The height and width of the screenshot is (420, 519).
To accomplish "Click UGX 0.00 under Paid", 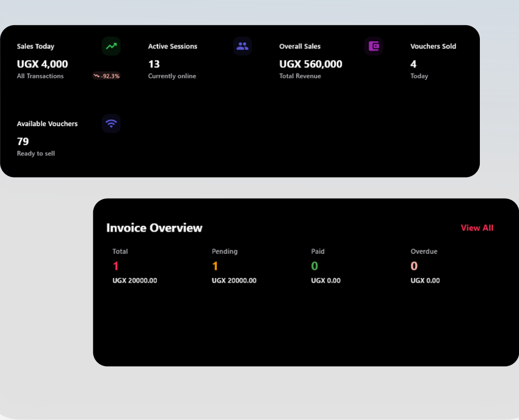I will point(326,281).
